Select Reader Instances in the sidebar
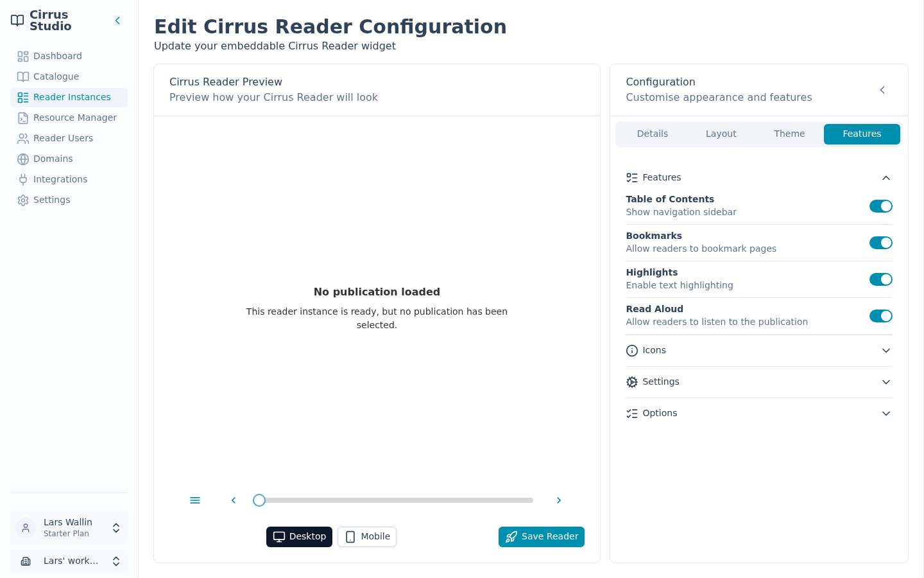 (x=69, y=97)
